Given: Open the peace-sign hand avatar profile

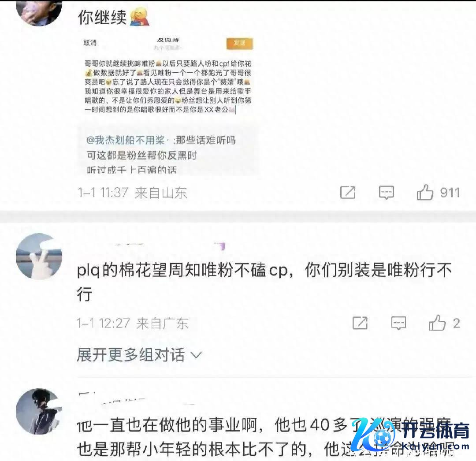Looking at the screenshot, I should pos(39,257).
